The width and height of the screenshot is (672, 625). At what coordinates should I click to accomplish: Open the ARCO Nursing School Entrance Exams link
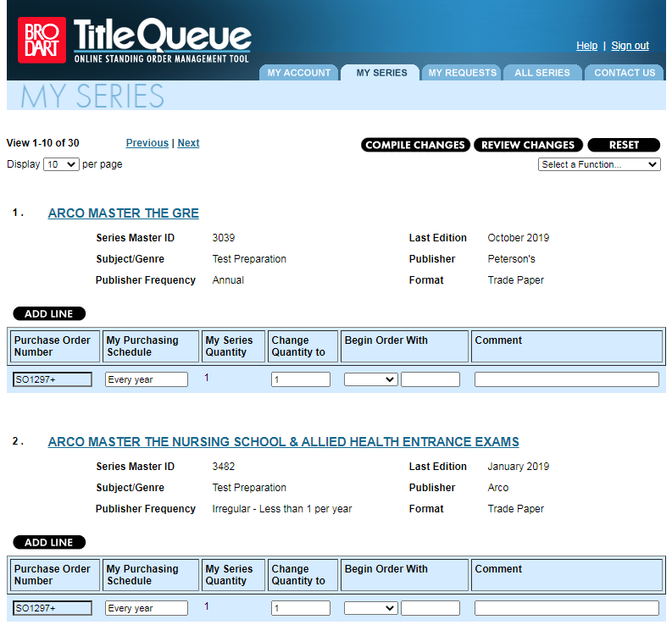pos(283,442)
